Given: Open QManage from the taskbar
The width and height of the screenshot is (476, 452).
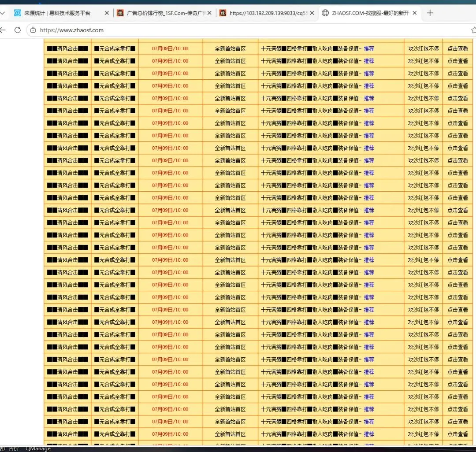Looking at the screenshot, I should point(38,448).
